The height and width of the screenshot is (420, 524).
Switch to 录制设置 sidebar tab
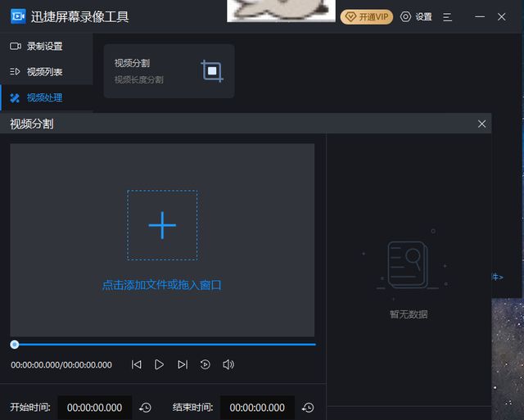coord(47,46)
